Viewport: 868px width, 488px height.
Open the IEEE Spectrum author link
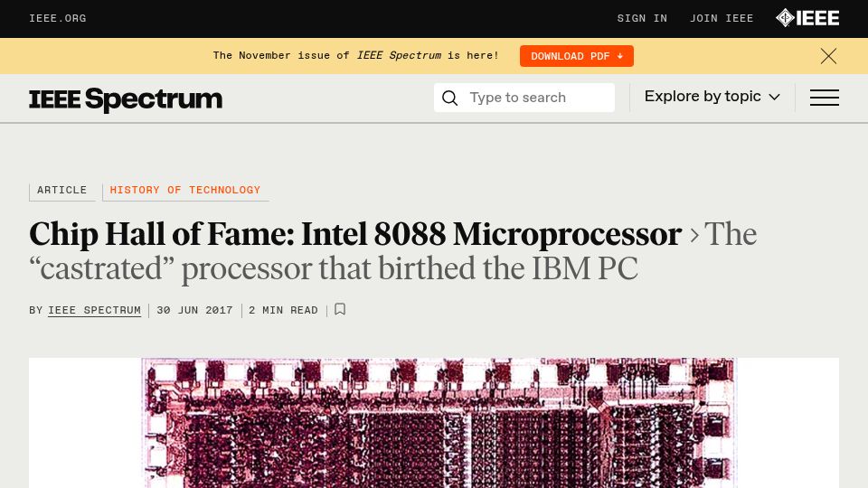tap(95, 310)
